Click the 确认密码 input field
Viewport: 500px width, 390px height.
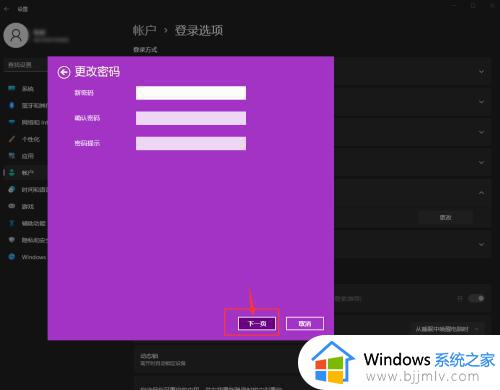coord(191,118)
